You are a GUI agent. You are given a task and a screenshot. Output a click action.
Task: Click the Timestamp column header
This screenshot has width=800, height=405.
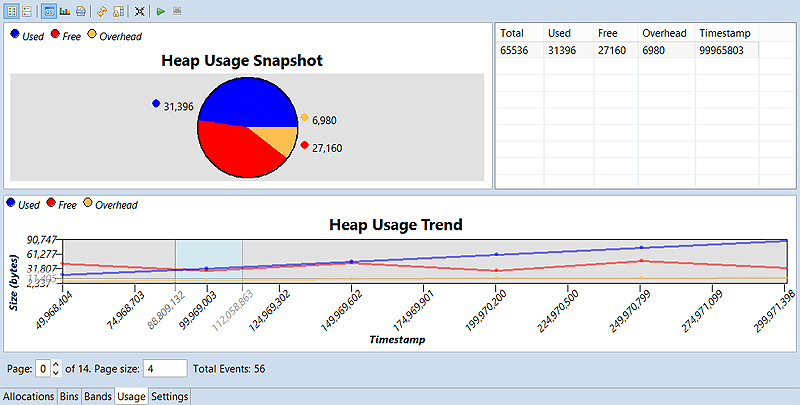click(x=727, y=33)
